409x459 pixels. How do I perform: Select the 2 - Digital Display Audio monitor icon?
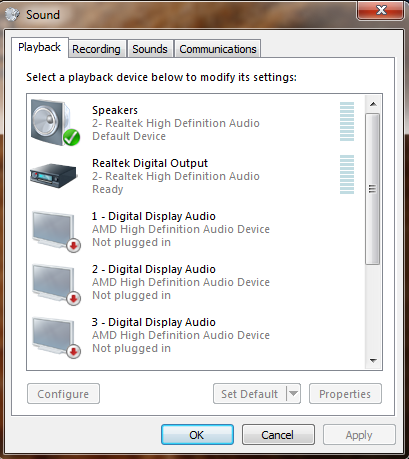pyautogui.click(x=56, y=284)
